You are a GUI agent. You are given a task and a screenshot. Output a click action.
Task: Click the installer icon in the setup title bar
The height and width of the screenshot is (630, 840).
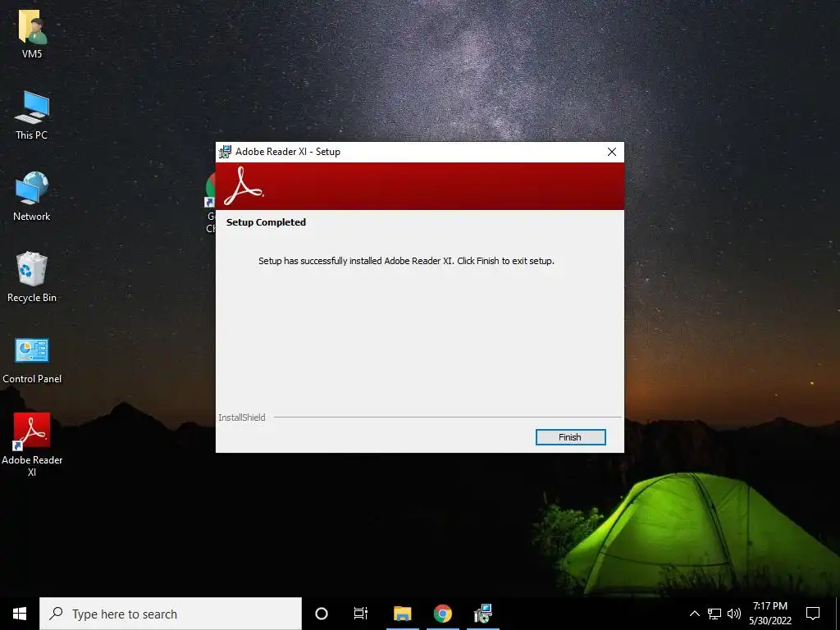[225, 152]
